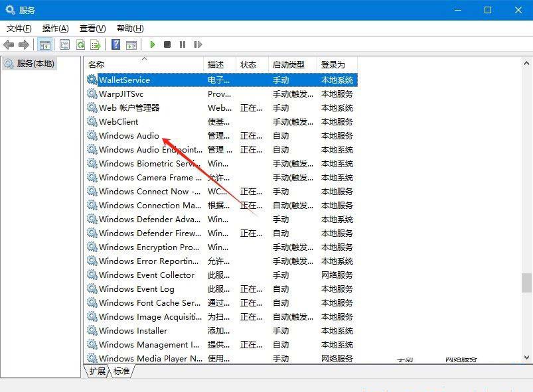
Task: Restart the service with the restart icon
Action: coord(198,44)
